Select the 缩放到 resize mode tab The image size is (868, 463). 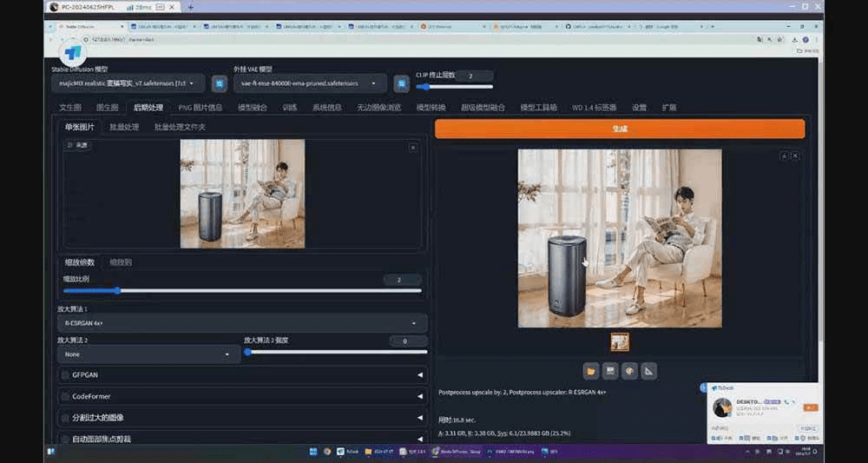coord(121,261)
